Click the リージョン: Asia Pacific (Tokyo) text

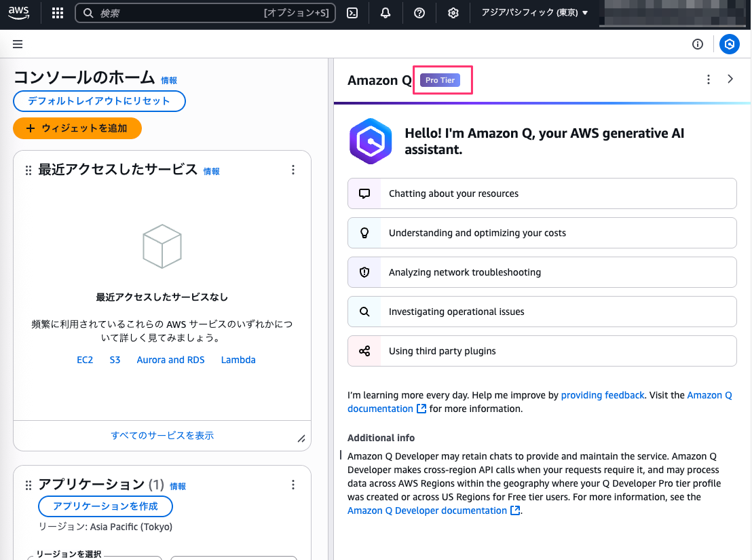coord(105,527)
